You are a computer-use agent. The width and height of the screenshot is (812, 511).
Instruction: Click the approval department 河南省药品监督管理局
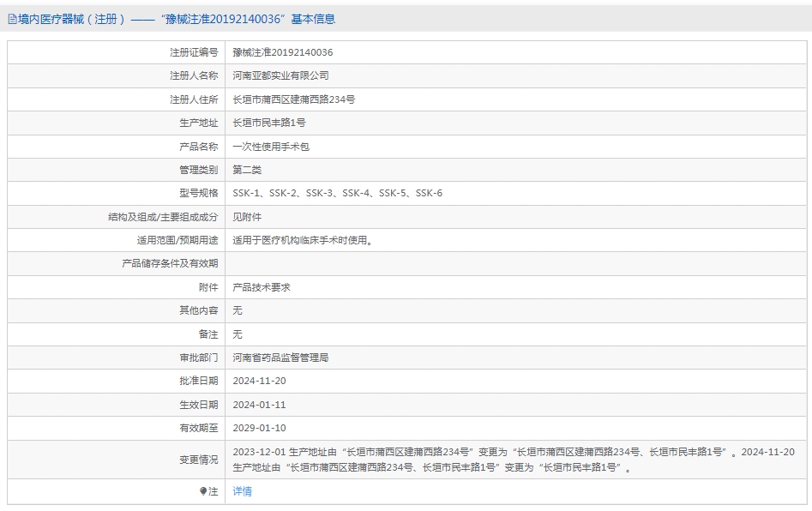tap(280, 358)
